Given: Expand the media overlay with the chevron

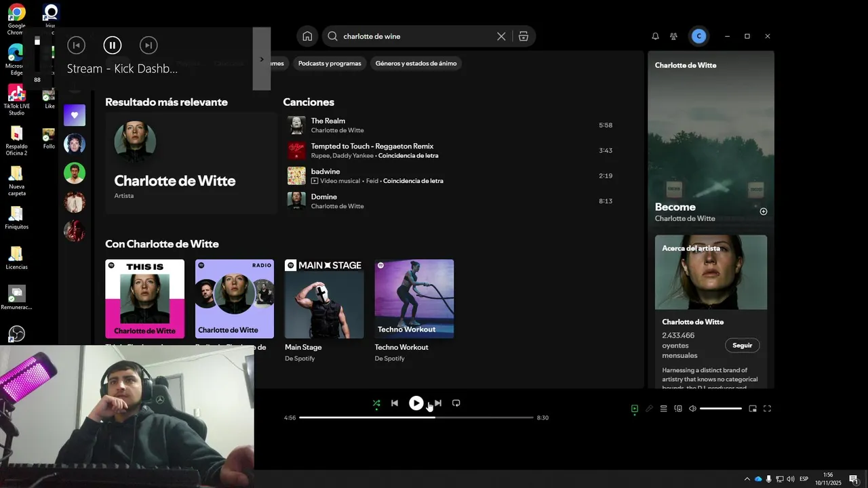Looking at the screenshot, I should tap(262, 59).
